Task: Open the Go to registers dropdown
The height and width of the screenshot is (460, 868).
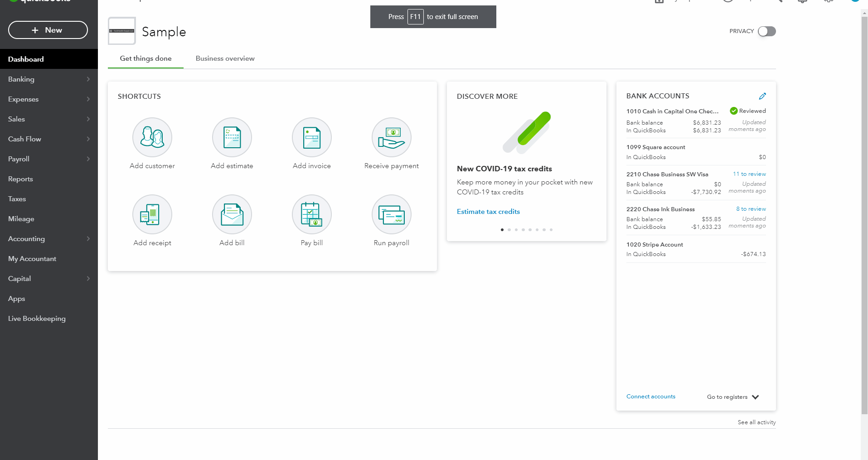Action: 733,397
